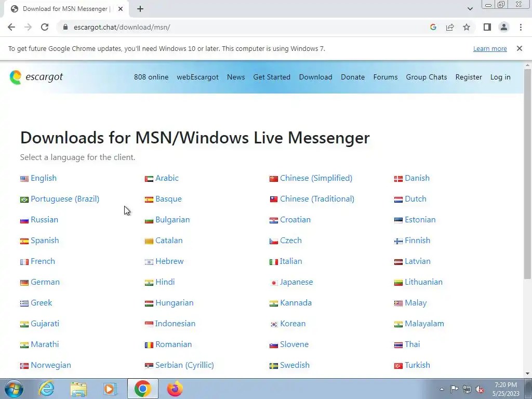Click Log in link
Screen dimensions: 532x399
(x=500, y=77)
